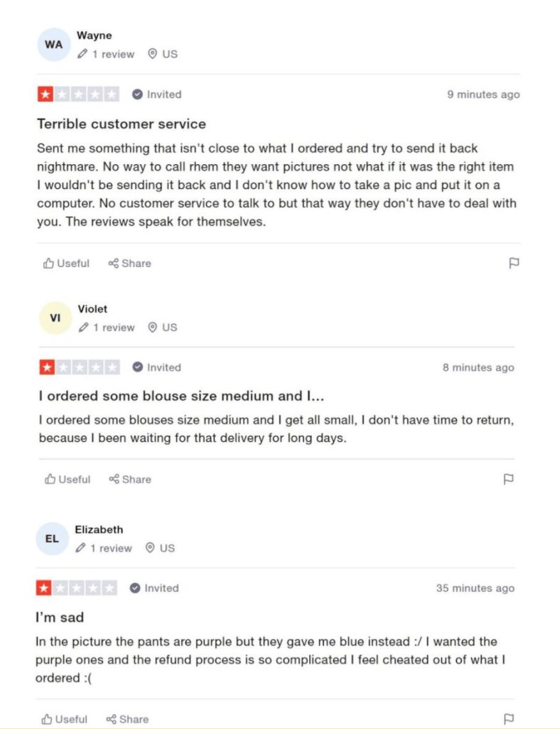The image size is (560, 729).
Task: Share Wayne's review
Action: (129, 264)
